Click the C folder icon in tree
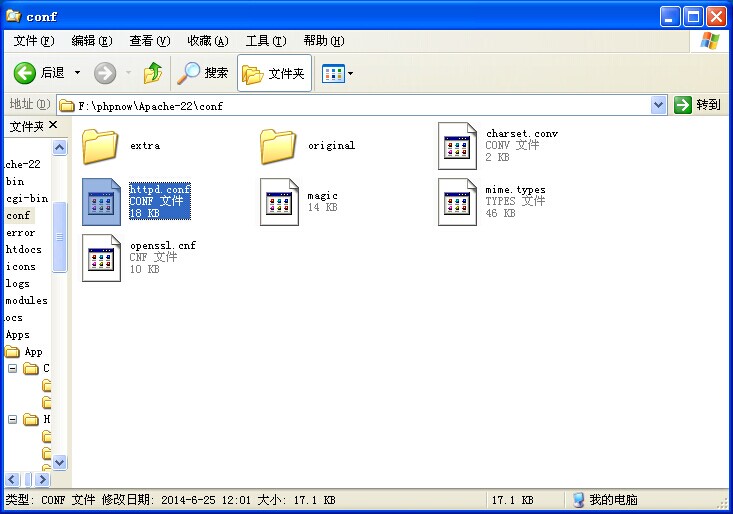The height and width of the screenshot is (514, 733). point(31,369)
